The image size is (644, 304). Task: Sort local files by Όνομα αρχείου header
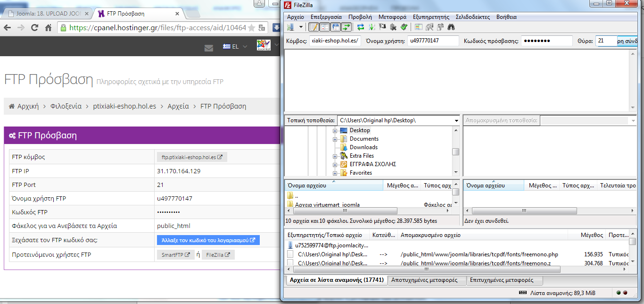coord(334,186)
